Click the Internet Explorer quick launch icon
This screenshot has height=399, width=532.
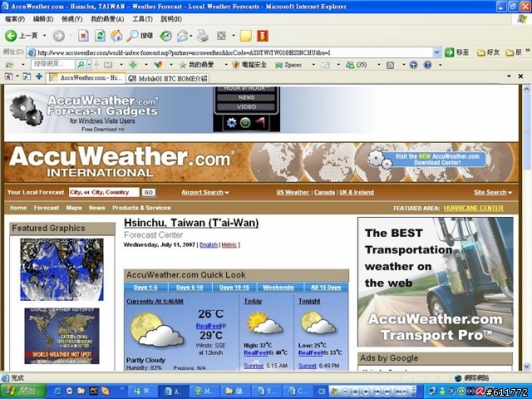58,392
